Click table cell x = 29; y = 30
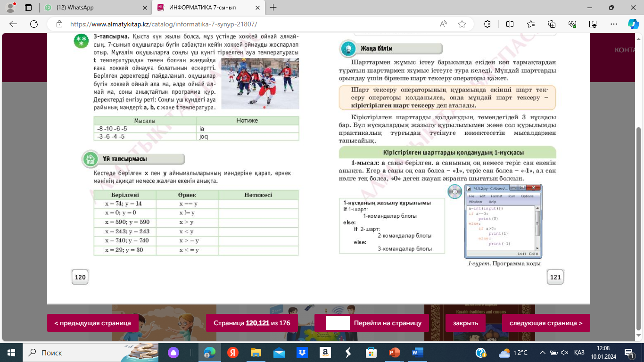Screen dimensions: 644x362 click(x=124, y=250)
